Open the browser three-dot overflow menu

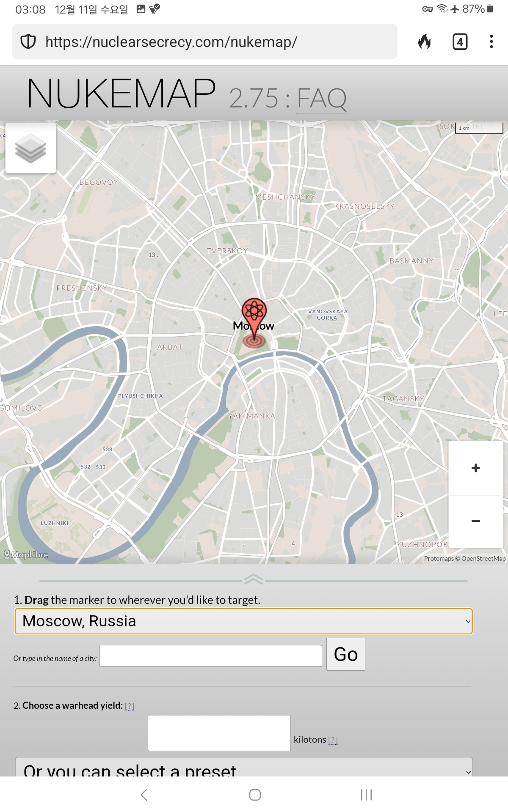pyautogui.click(x=491, y=41)
